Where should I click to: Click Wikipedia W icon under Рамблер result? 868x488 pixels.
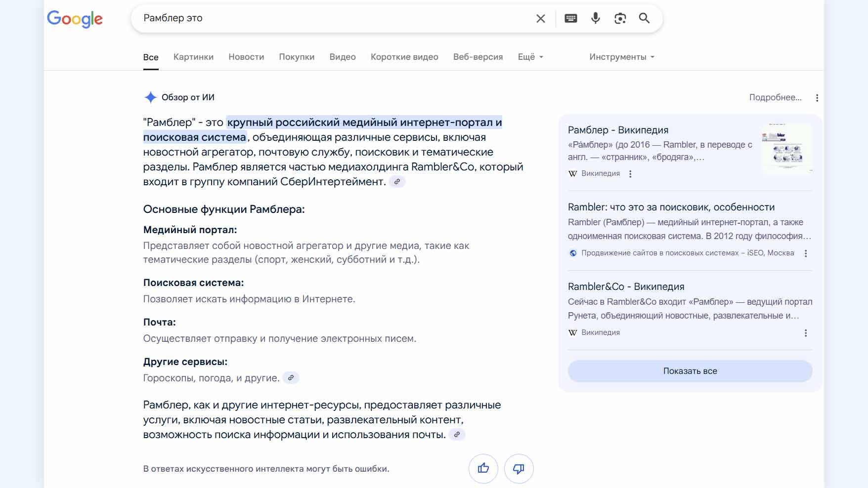coord(573,173)
